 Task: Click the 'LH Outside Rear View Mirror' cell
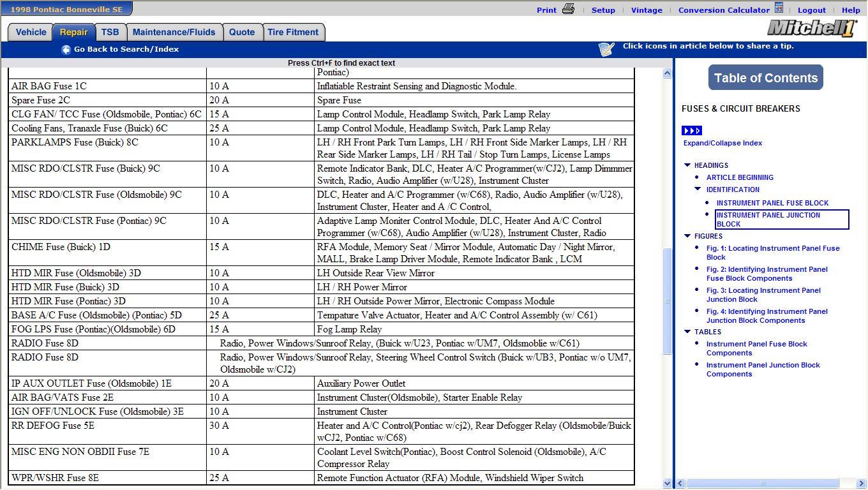(474, 273)
